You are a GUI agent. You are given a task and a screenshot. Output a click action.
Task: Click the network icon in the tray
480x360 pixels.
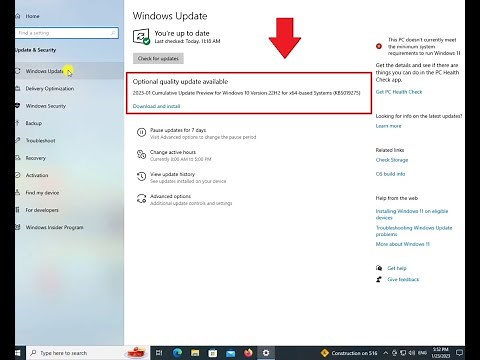(x=403, y=353)
